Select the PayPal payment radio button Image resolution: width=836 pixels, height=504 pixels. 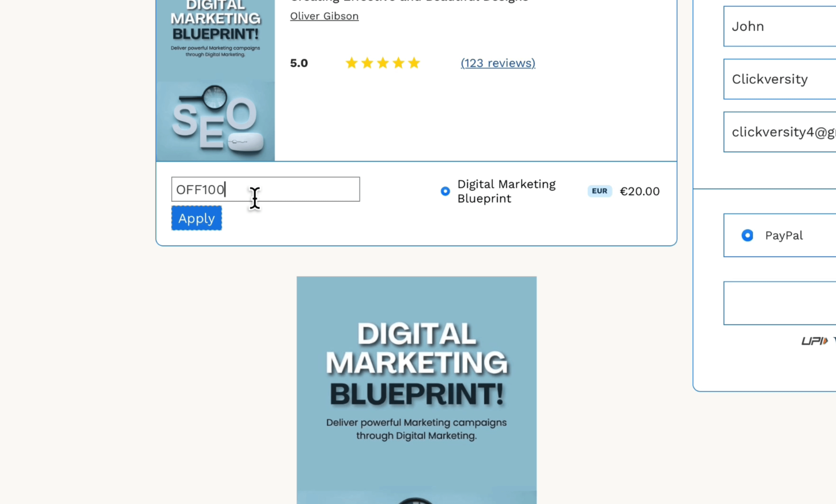click(747, 235)
